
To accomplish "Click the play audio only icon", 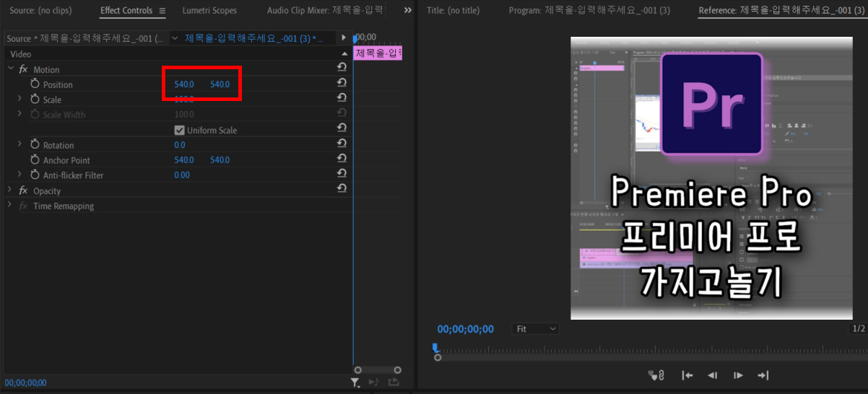I will tap(373, 382).
